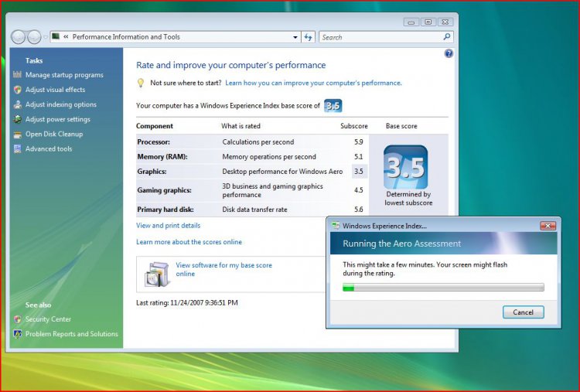Click the Memory (RAM) component label
580x392 pixels.
click(x=162, y=157)
